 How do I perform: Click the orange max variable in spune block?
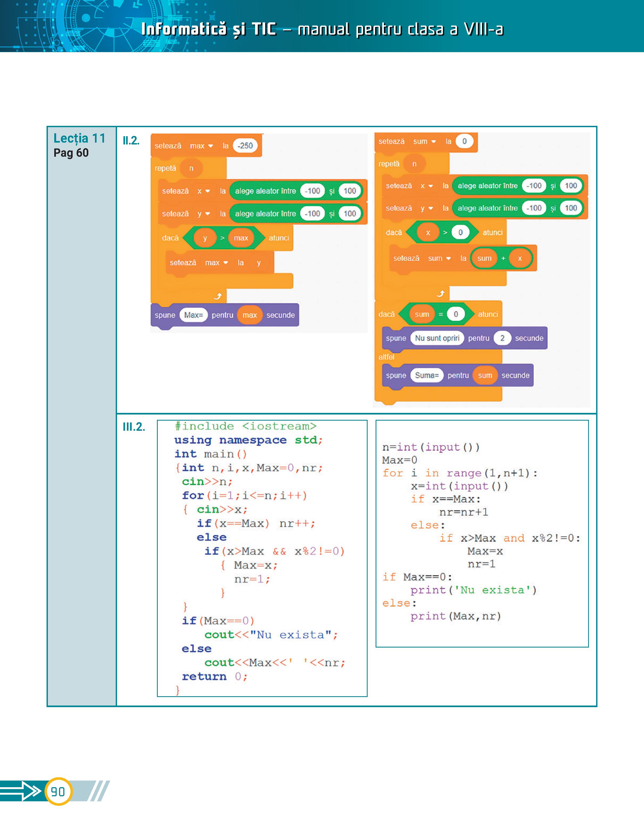click(250, 315)
